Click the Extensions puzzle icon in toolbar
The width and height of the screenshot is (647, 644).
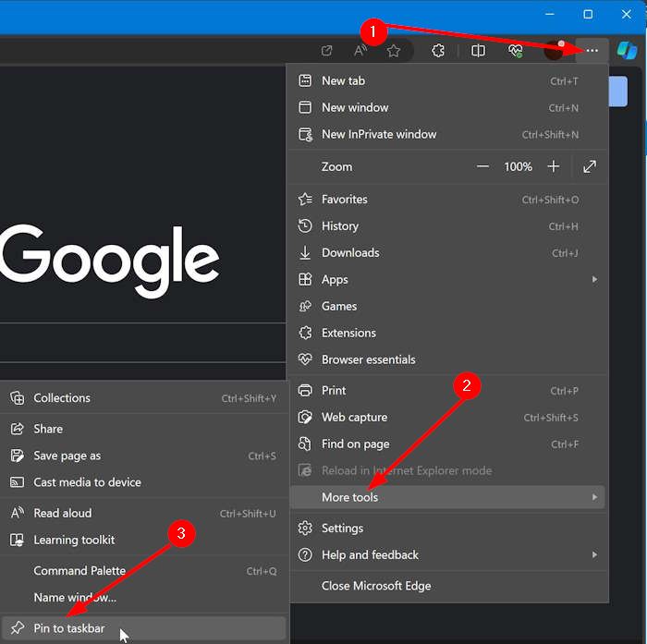click(438, 51)
